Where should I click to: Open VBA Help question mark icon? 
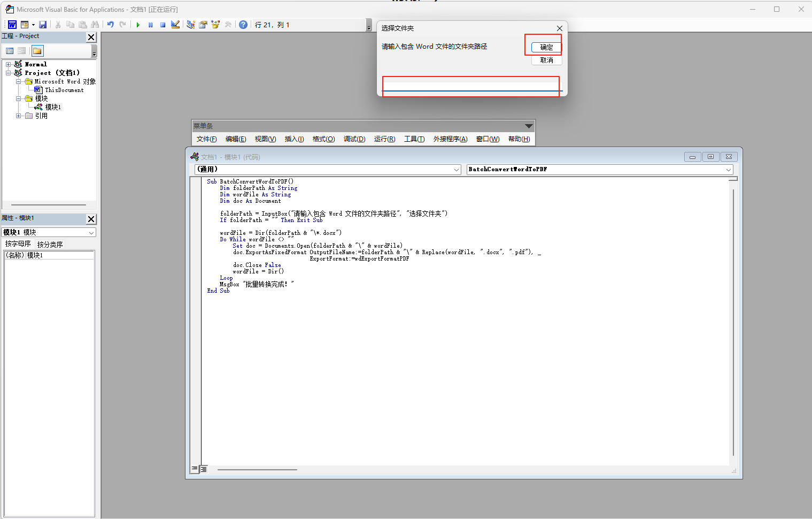pos(243,25)
